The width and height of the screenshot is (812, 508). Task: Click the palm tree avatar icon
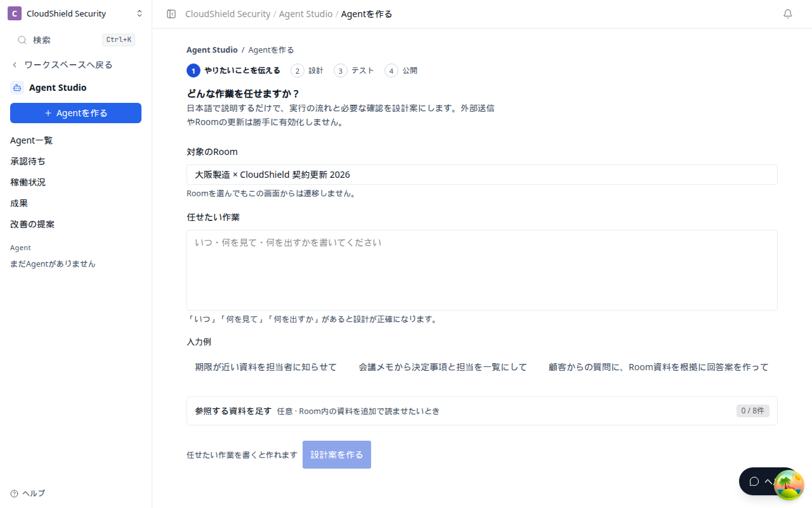pos(789,485)
